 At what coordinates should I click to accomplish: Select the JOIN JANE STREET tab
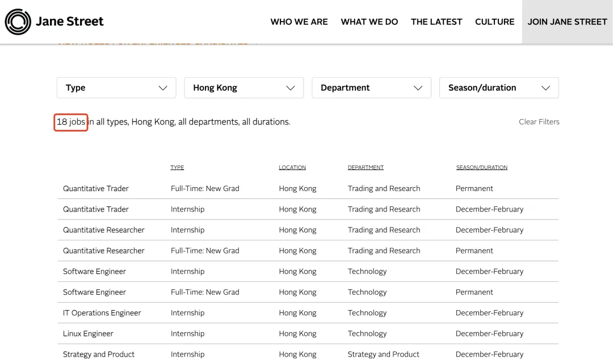coord(567,22)
